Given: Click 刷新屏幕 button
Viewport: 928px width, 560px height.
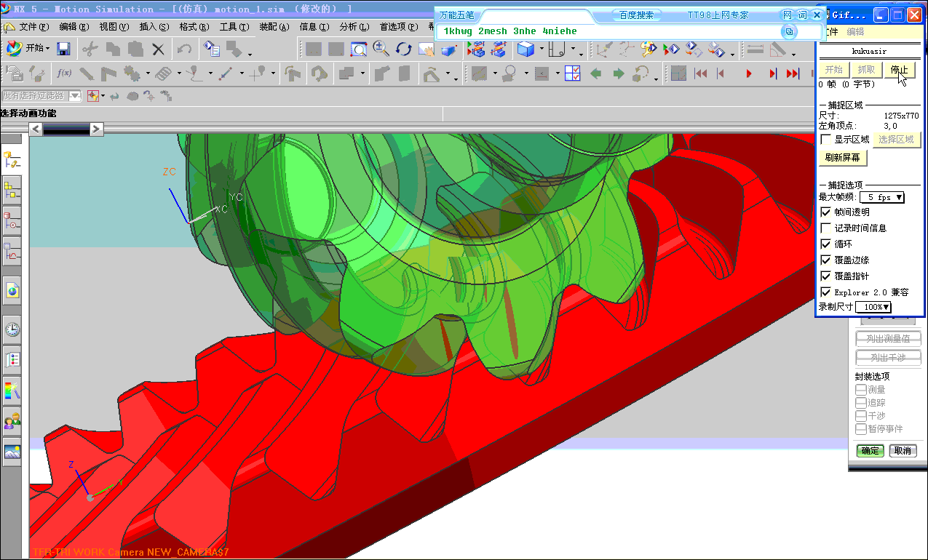Looking at the screenshot, I should 843,158.
